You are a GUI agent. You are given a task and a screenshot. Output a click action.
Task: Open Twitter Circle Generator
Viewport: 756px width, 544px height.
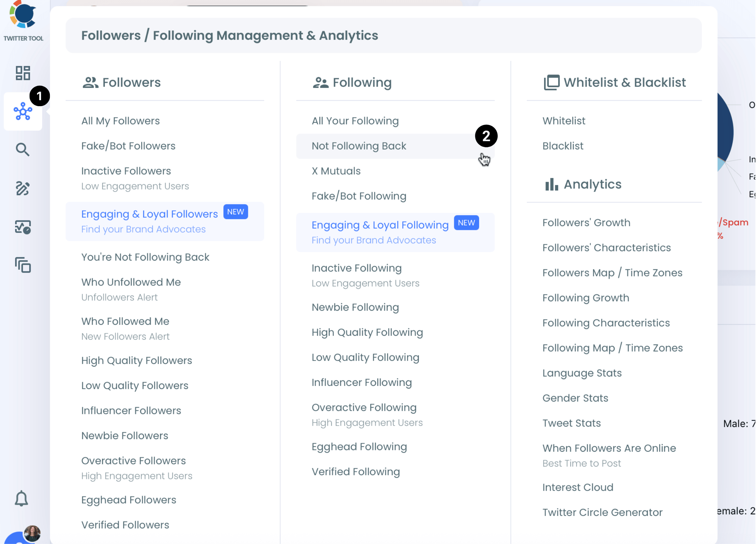tap(602, 512)
